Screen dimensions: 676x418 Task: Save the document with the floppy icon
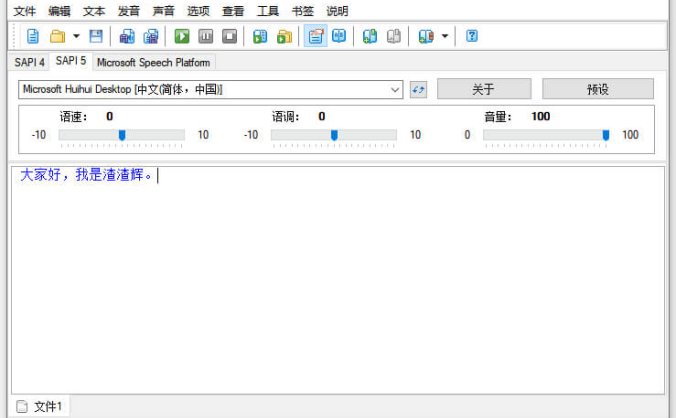point(96,36)
